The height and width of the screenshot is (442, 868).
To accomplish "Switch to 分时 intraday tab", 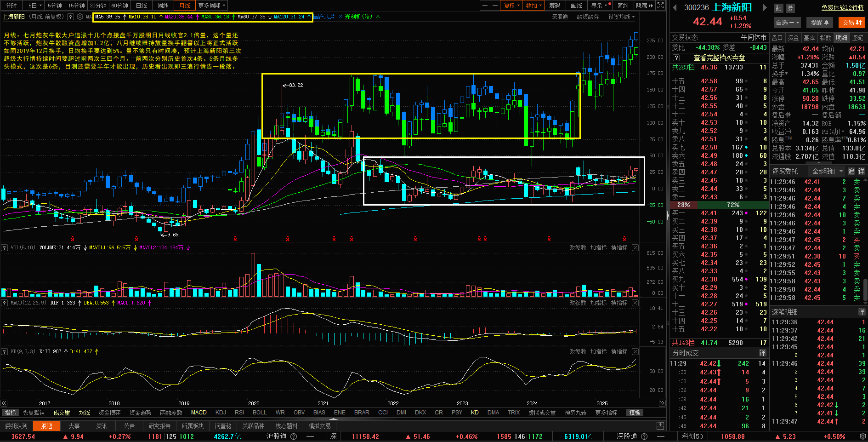I will (11, 6).
